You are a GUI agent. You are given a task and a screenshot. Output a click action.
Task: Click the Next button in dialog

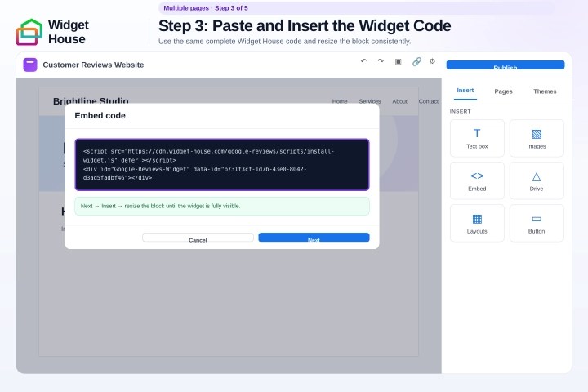coord(314,238)
